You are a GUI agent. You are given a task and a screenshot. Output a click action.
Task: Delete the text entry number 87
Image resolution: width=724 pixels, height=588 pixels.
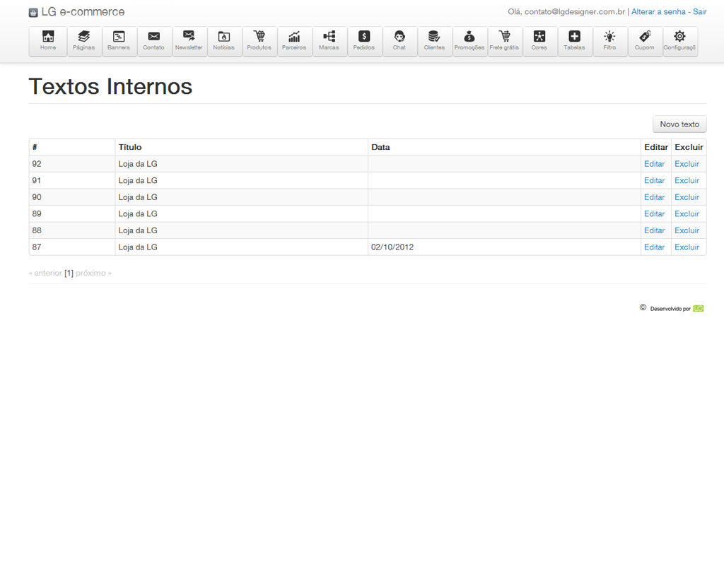(687, 247)
